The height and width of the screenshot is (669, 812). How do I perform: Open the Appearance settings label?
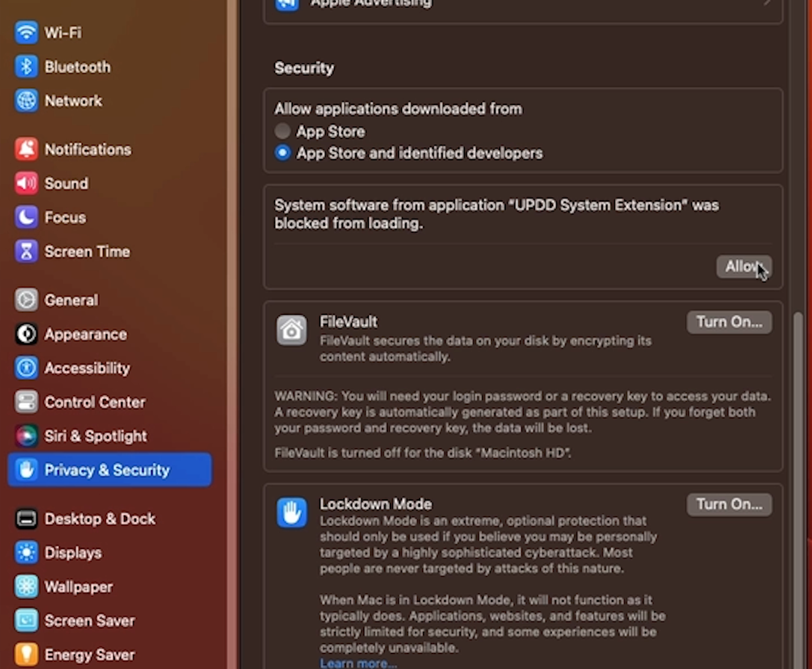click(x=86, y=334)
